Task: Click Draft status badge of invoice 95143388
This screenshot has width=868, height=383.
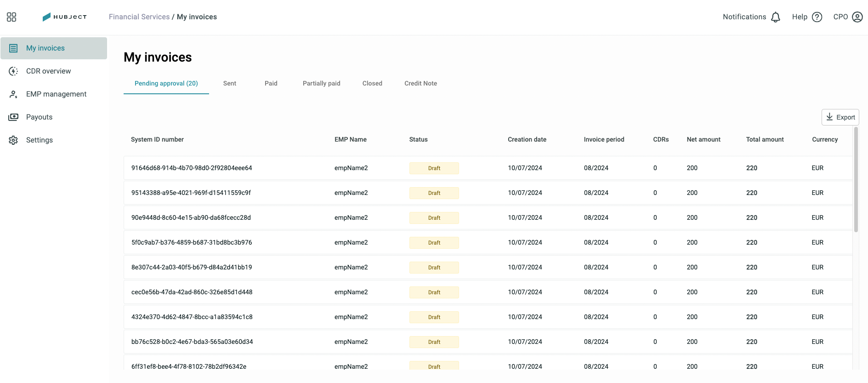Action: point(434,193)
